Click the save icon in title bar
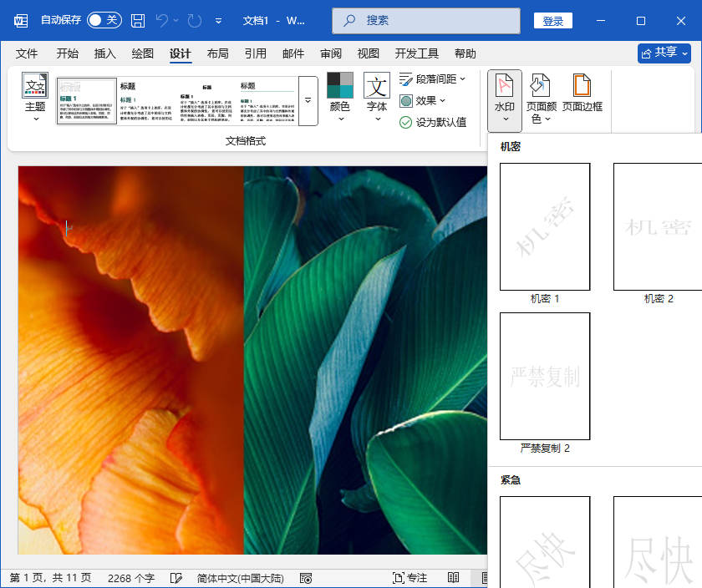The height and width of the screenshot is (588, 702). 138,20
